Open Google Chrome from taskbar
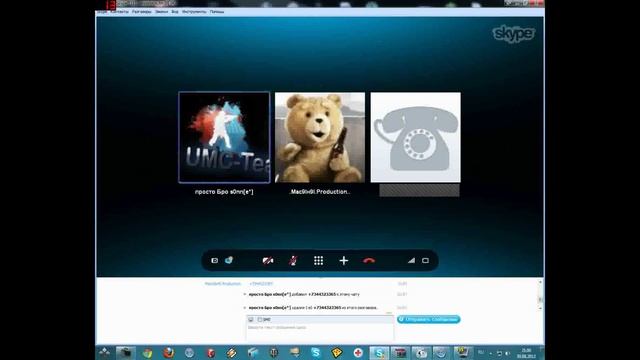640x360 pixels. tap(147, 353)
